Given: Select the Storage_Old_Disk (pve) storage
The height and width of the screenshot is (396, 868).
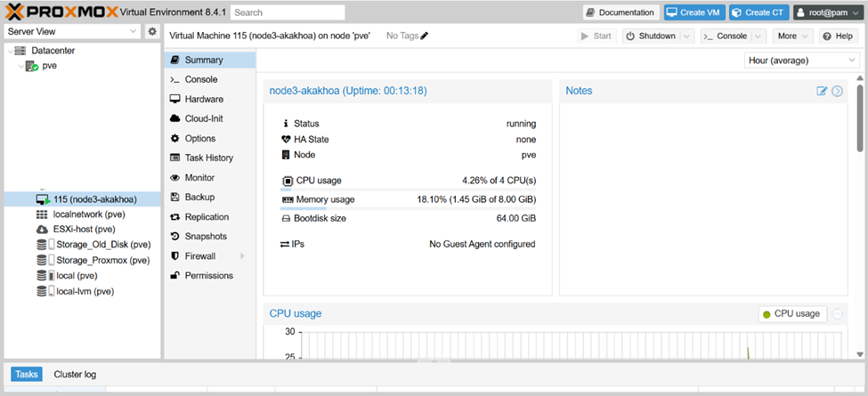Looking at the screenshot, I should tap(93, 245).
